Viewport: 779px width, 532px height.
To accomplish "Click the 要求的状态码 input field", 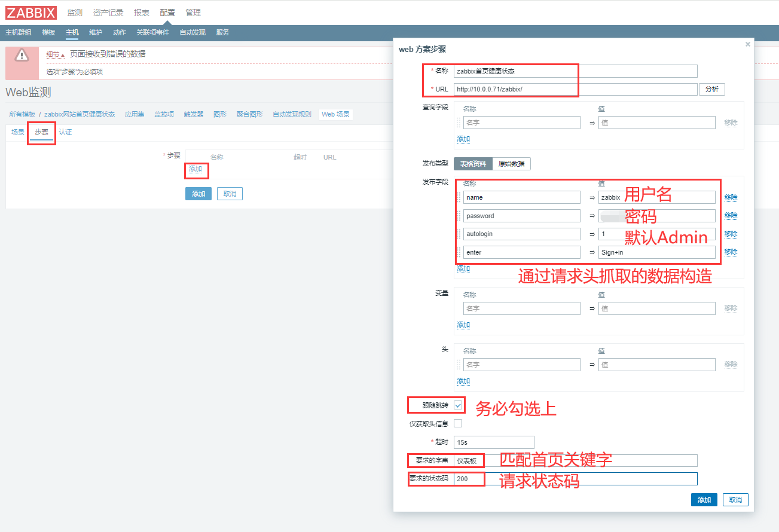I will [x=576, y=479].
